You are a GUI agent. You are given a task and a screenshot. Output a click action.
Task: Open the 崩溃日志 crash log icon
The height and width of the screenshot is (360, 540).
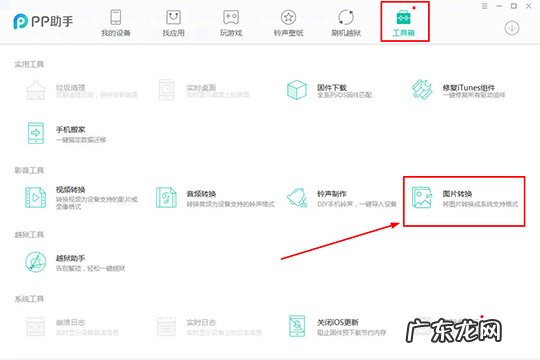(x=35, y=326)
